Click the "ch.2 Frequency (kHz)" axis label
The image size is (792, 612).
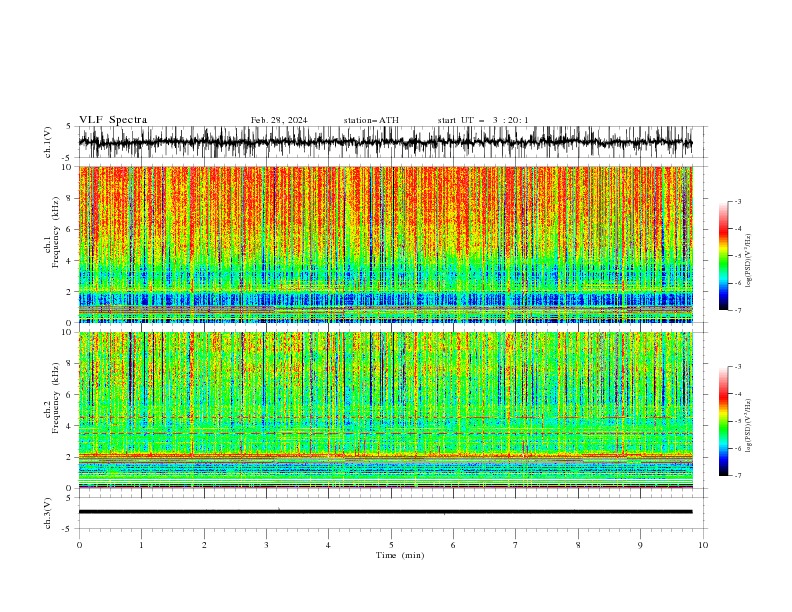click(52, 398)
